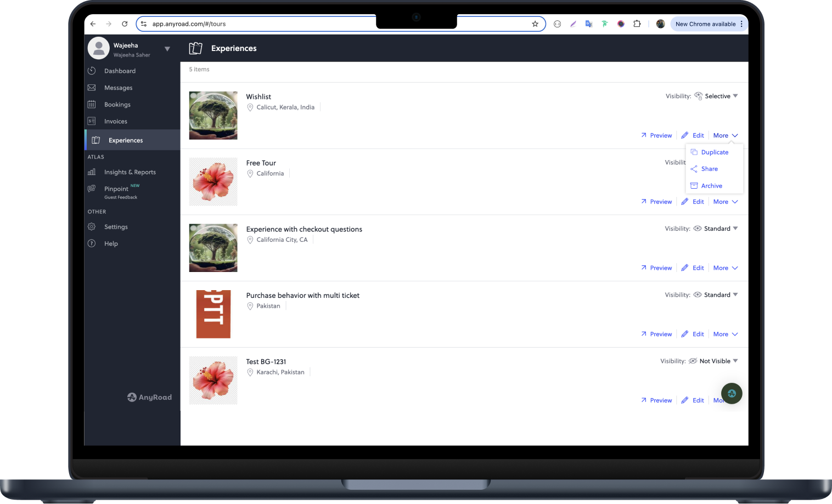Preview Experience with checkout questions
This screenshot has width=832, height=504.
(x=656, y=268)
